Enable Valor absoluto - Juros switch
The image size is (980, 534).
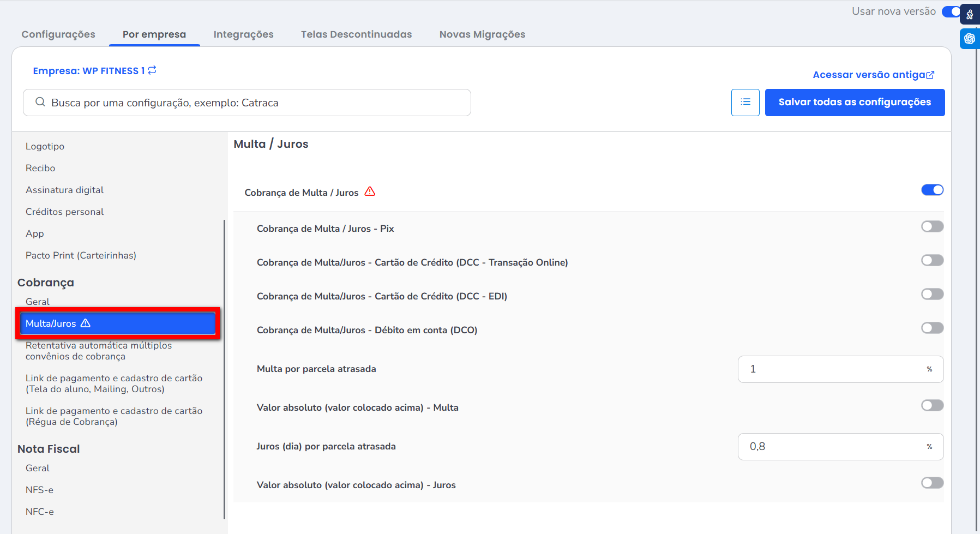[x=932, y=483]
